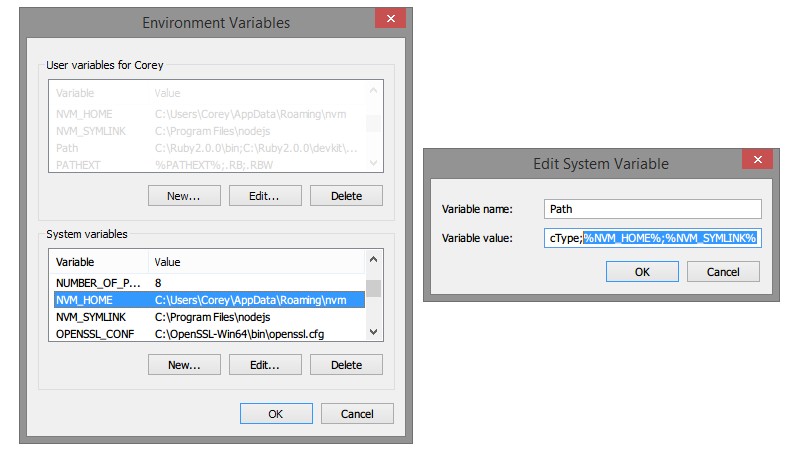Select NUMBER_OF_P... system variable row
The width and height of the screenshot is (800, 450).
[209, 283]
